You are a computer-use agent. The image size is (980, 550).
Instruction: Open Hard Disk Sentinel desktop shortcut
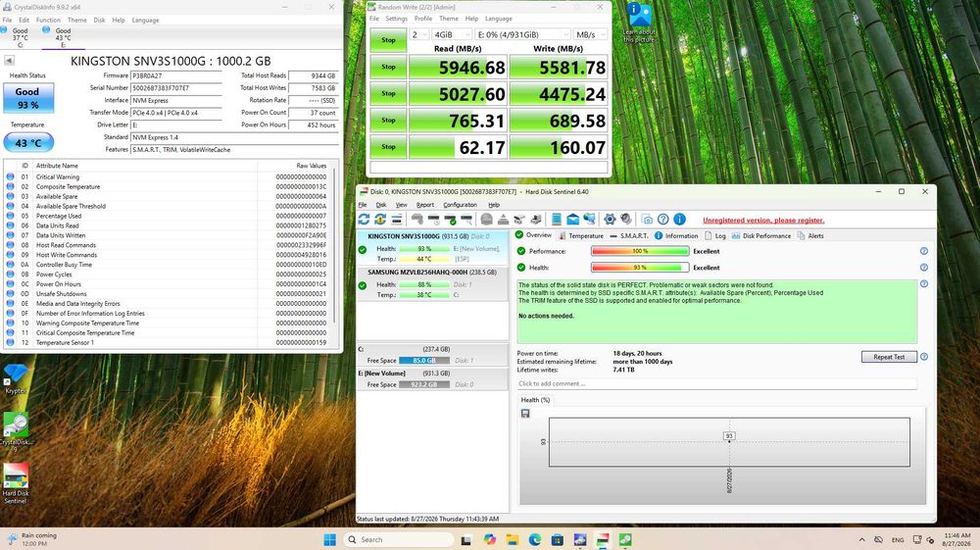(x=16, y=483)
